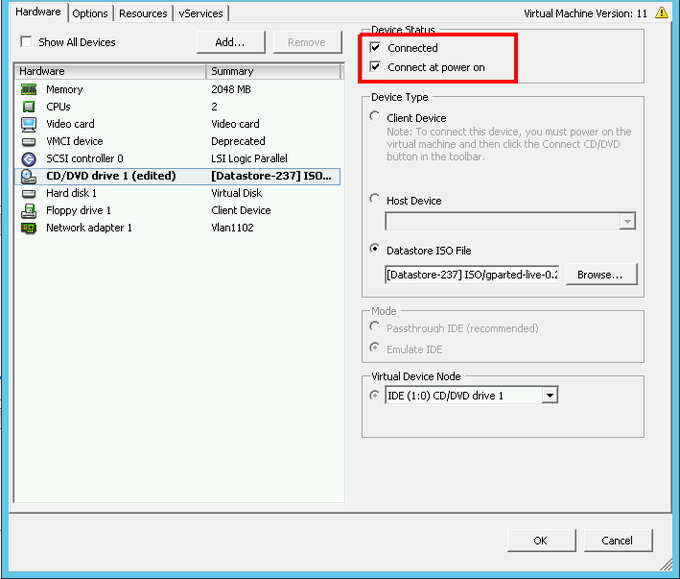Click the CD/DVD drive 1 icon
Viewport: 680px width, 579px height.
coord(29,176)
